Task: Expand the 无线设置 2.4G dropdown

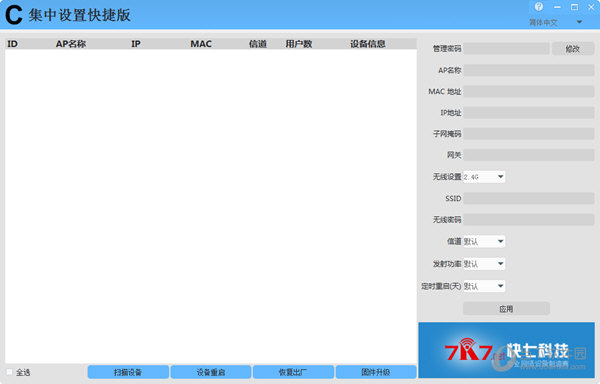Action: pos(484,177)
